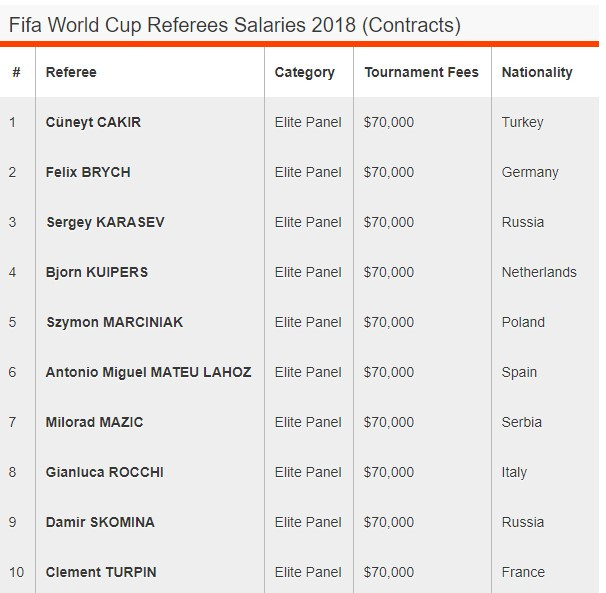The height and width of the screenshot is (593, 606).
Task: Click the Category column header
Action: tap(304, 72)
